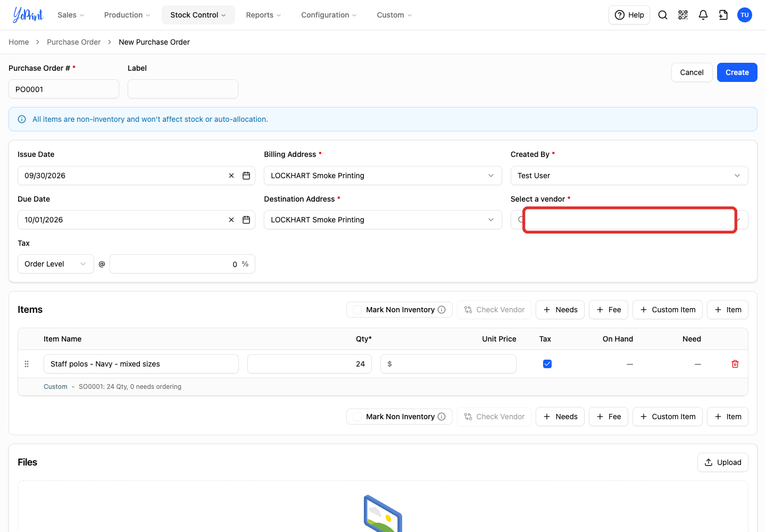Open the TU user avatar menu
The image size is (766, 532).
pos(745,15)
